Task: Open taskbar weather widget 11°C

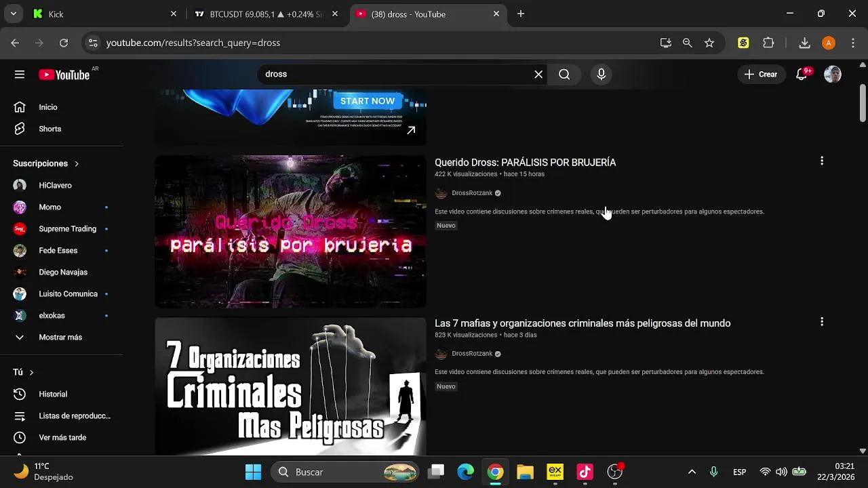Action: pyautogui.click(x=45, y=472)
